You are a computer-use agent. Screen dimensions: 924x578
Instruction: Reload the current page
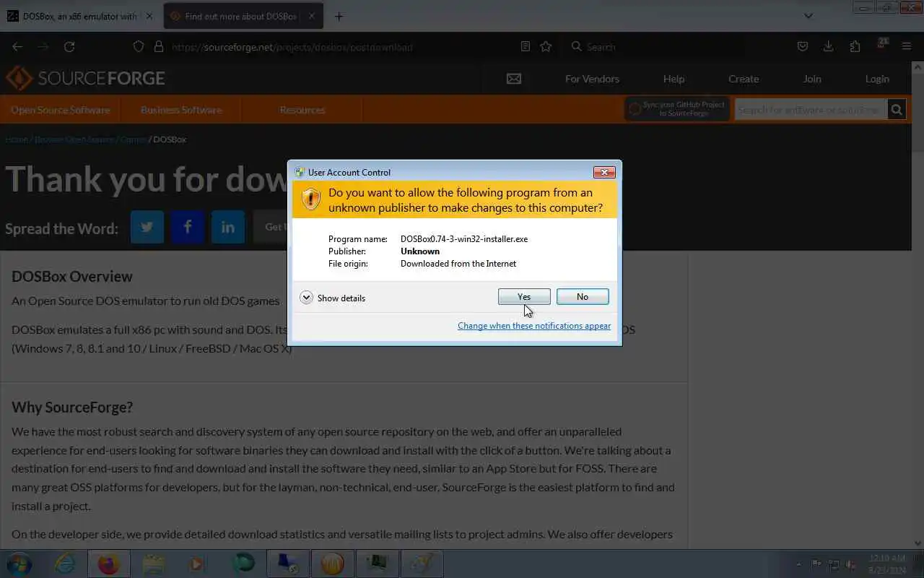tap(69, 46)
